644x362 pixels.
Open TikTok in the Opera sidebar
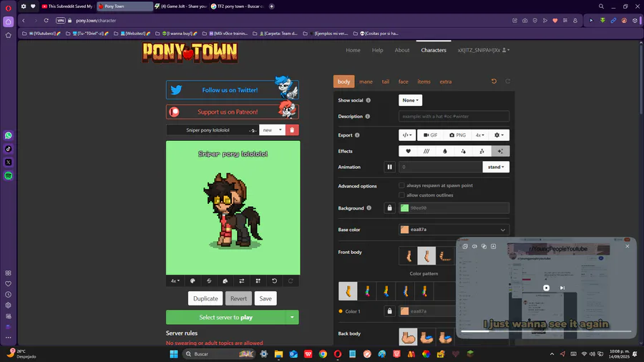point(8,149)
